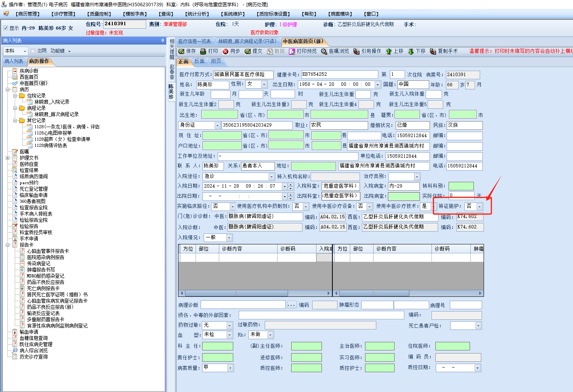Switch to the 反面 tab

click(199, 61)
